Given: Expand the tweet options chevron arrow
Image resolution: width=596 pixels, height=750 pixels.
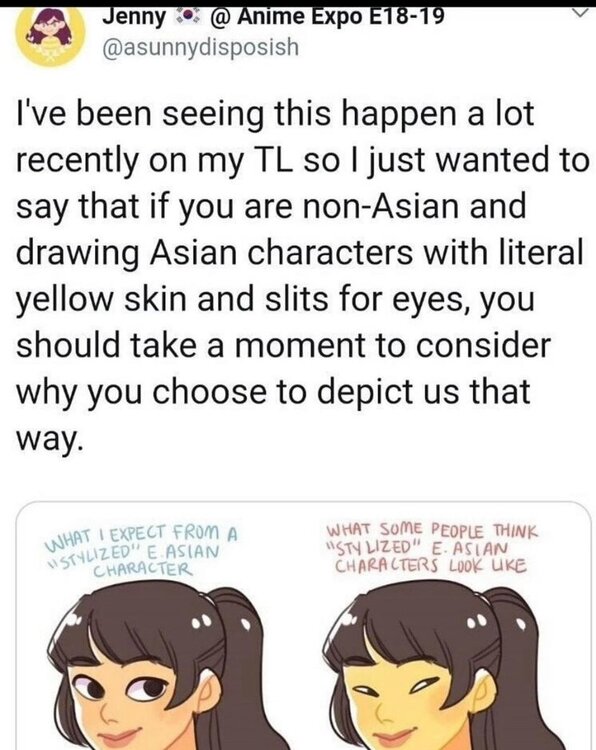Looking at the screenshot, I should click(x=579, y=13).
